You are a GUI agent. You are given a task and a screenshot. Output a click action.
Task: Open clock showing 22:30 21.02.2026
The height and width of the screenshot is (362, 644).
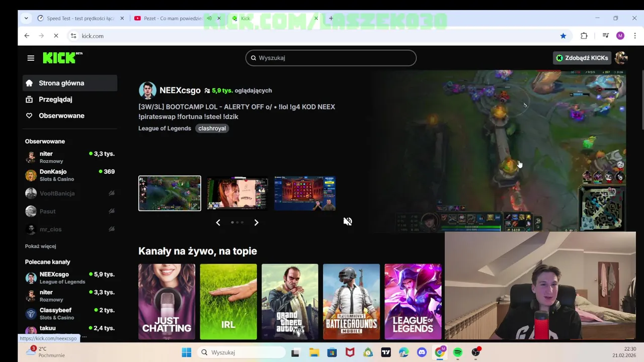point(624,352)
